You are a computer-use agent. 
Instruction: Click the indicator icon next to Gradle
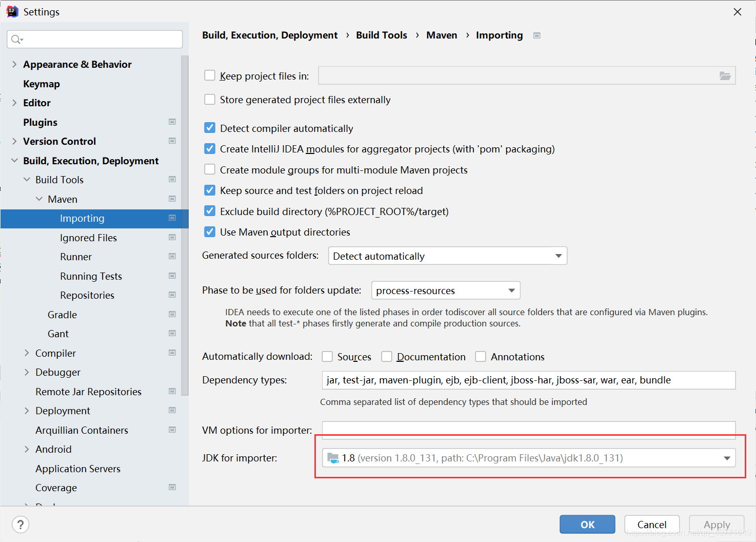click(172, 314)
